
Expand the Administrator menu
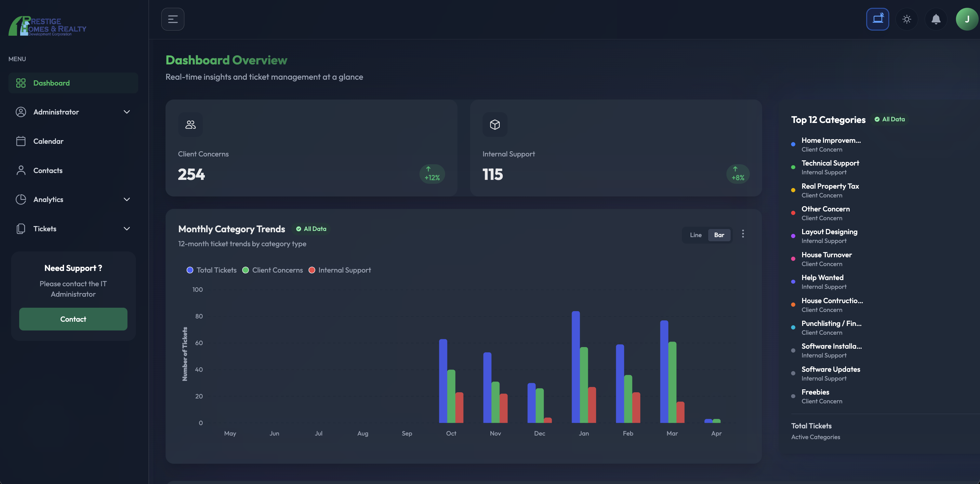tap(127, 112)
